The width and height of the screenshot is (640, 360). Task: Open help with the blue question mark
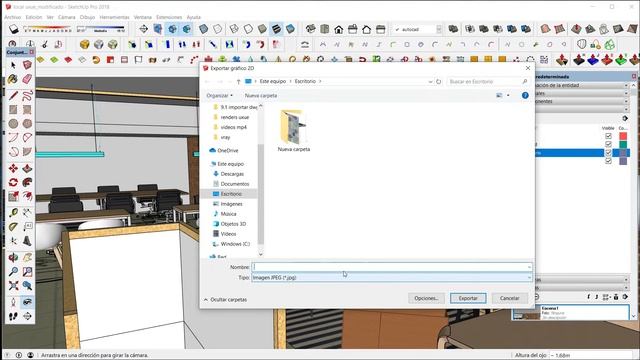coord(525,96)
